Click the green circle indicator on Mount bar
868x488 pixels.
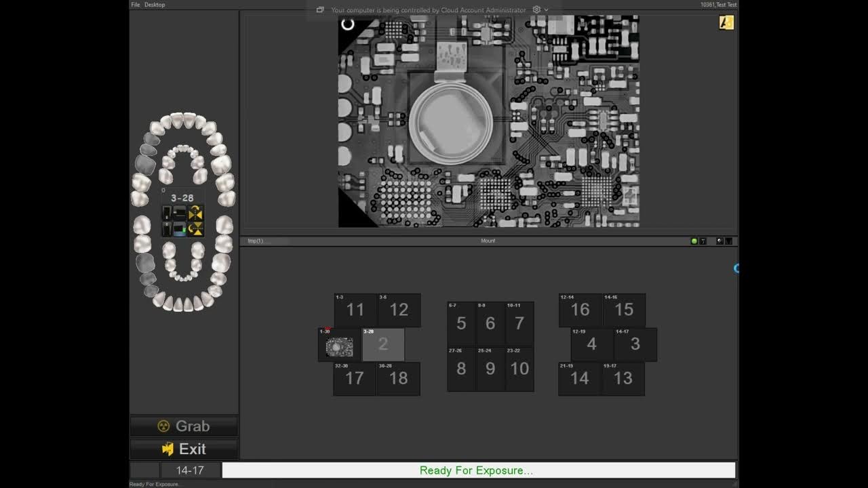pos(694,241)
